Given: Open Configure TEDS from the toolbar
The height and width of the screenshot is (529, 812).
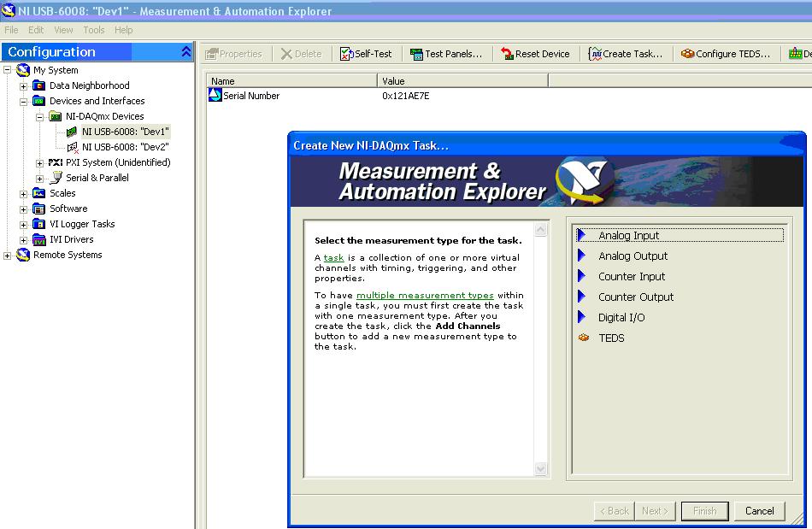Looking at the screenshot, I should click(687, 54).
